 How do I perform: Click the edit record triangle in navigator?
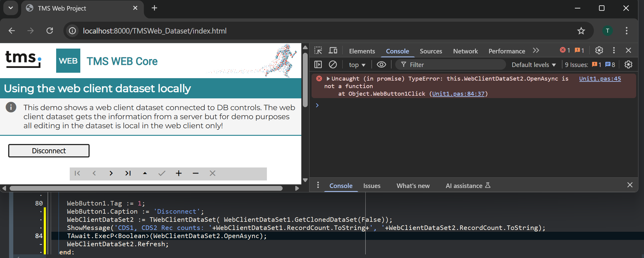(x=145, y=173)
